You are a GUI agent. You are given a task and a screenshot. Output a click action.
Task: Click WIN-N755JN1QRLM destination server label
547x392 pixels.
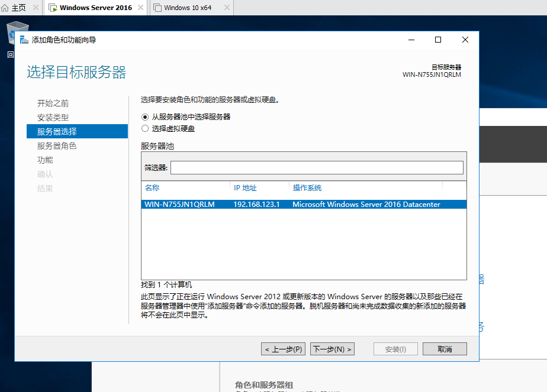432,74
